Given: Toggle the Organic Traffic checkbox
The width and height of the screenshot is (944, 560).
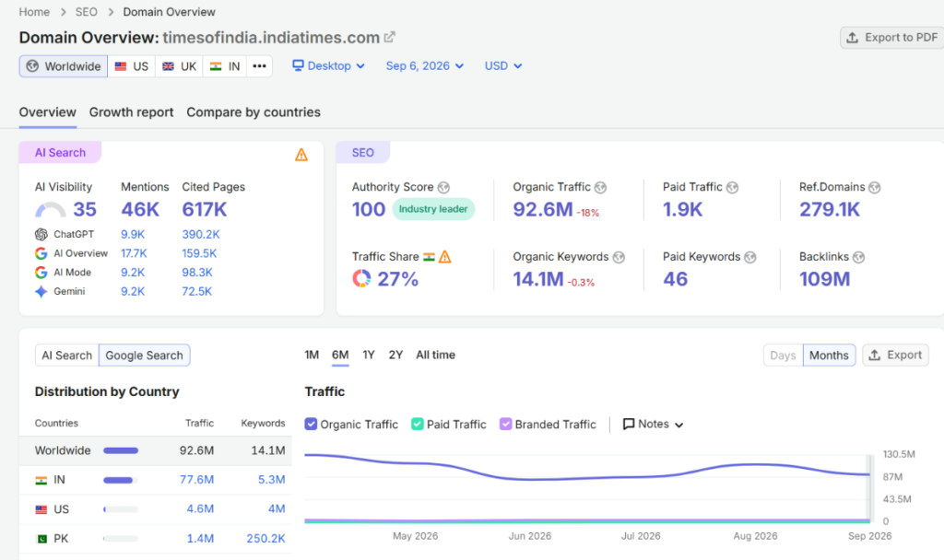Looking at the screenshot, I should point(311,424).
